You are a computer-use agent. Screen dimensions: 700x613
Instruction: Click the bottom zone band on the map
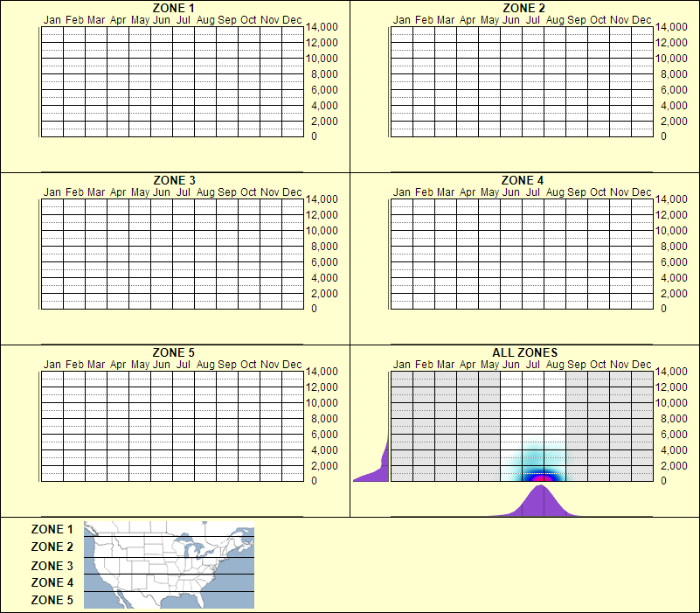(x=168, y=602)
